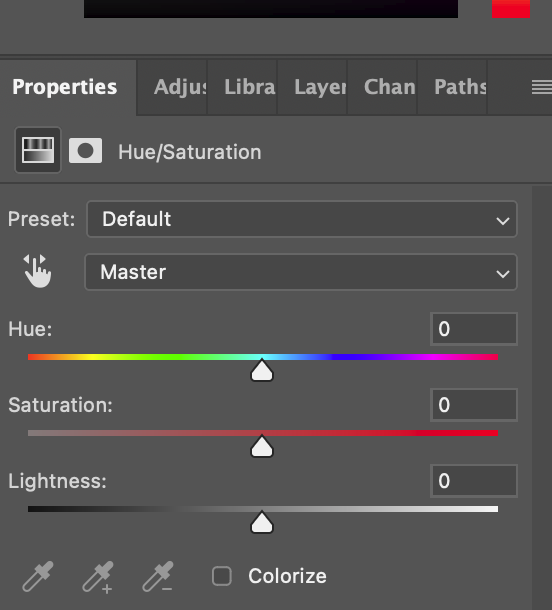Click the Hue value input field
Image resolution: width=552 pixels, height=610 pixels.
[474, 329]
